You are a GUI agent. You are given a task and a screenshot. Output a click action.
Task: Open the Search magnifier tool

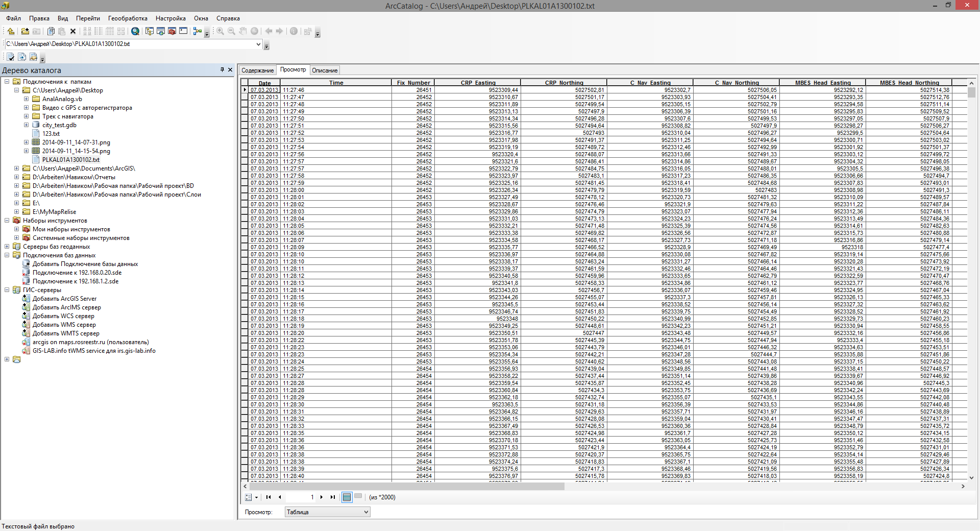[x=135, y=31]
